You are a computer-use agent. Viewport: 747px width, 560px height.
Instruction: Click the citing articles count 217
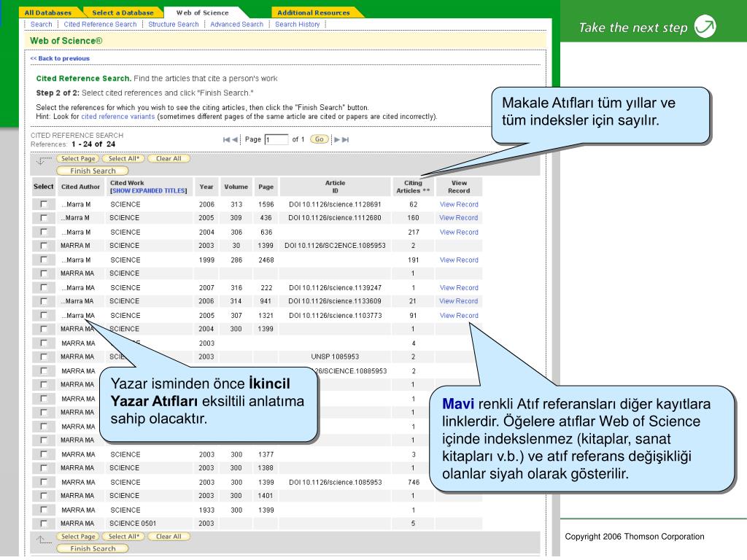(414, 233)
